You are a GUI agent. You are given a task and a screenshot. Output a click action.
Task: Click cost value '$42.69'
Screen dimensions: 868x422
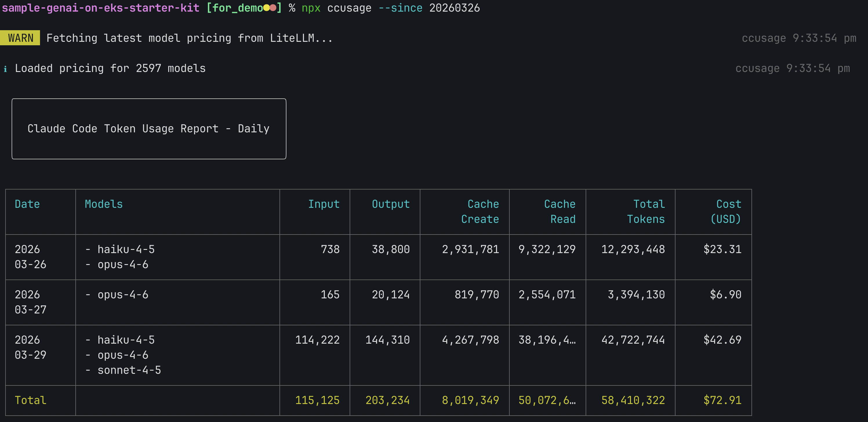tap(722, 340)
